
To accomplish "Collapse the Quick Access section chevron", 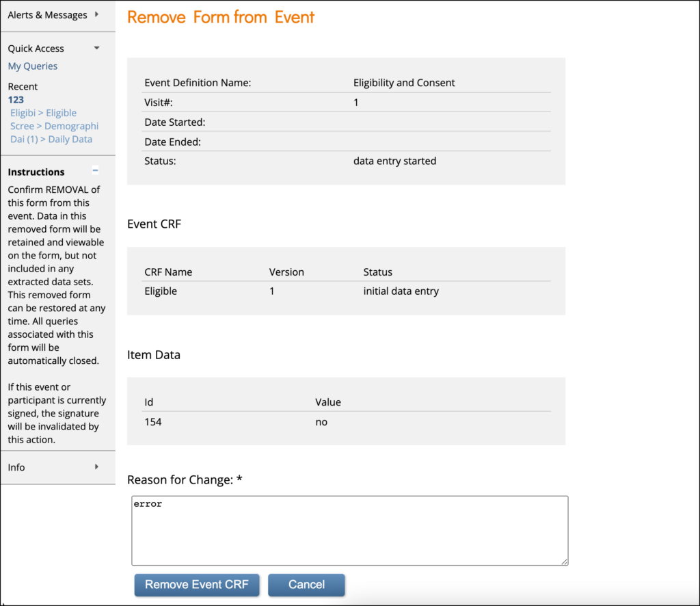I will coord(96,48).
